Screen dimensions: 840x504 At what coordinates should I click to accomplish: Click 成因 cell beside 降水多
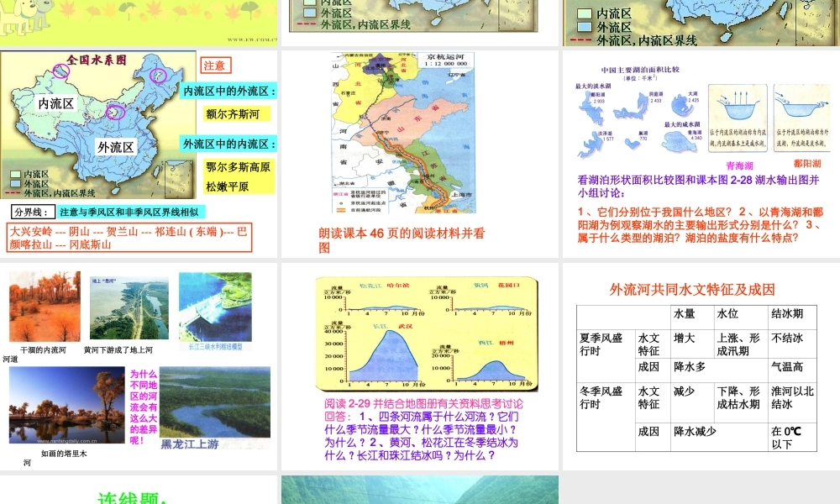653,370
